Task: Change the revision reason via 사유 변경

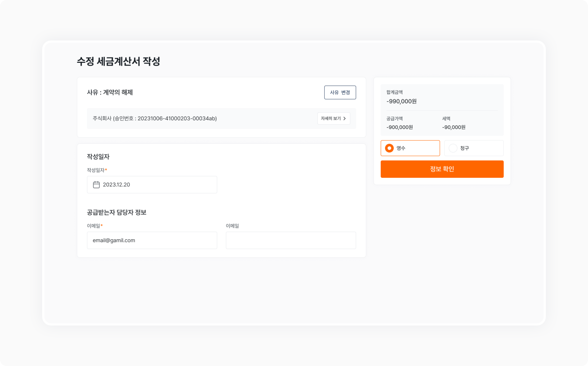Action: tap(340, 92)
